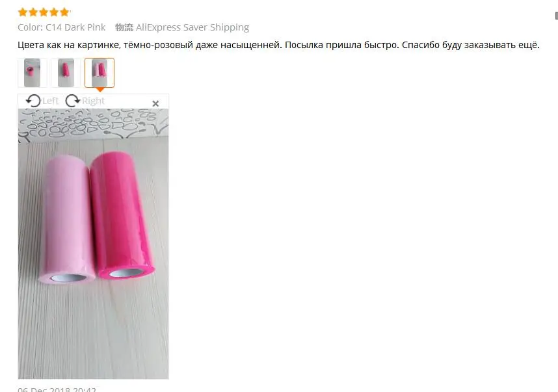Click the review date 06 Dec 2018
The image size is (558, 392).
click(57, 389)
